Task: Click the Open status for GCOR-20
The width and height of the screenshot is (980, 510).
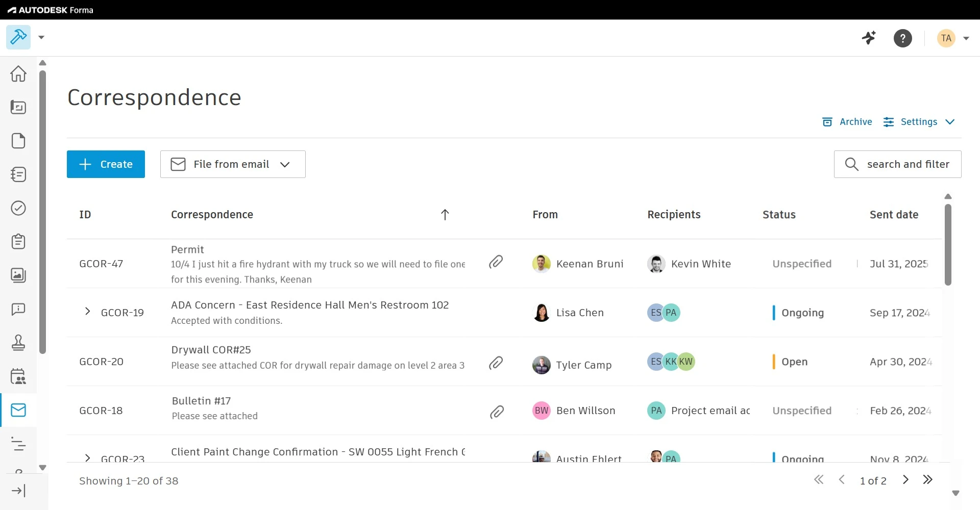Action: (x=790, y=362)
